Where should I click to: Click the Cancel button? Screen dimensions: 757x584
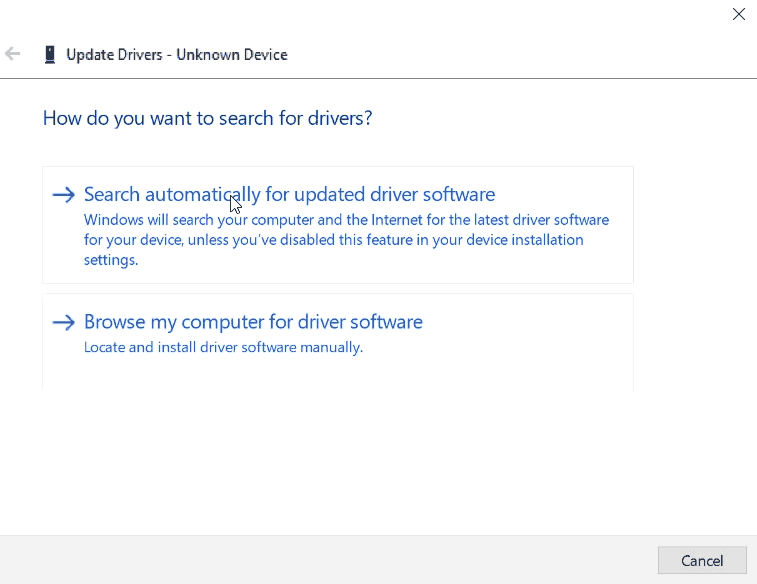pyautogui.click(x=702, y=560)
